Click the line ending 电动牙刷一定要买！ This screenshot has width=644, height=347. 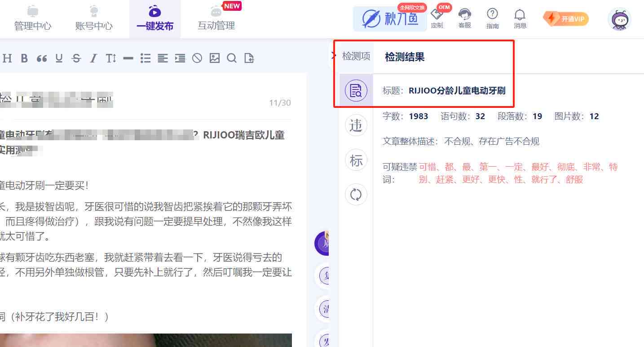(44, 185)
